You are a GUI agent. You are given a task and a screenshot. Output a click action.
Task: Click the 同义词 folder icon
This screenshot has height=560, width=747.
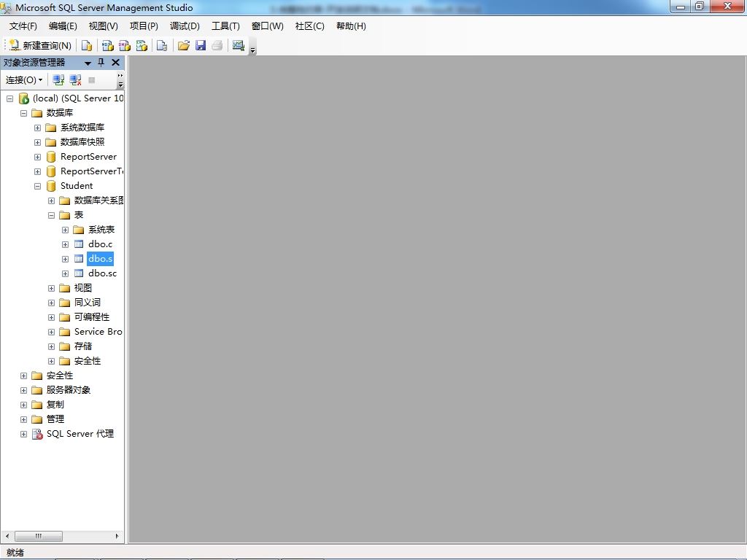[65, 303]
